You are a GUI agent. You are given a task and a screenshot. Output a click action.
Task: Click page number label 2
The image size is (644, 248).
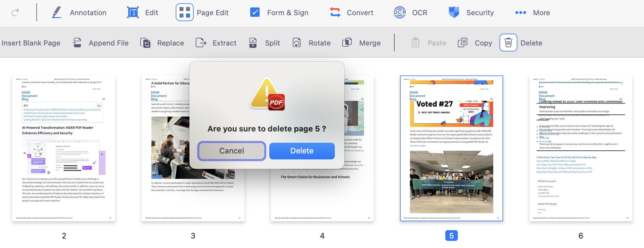[64, 236]
